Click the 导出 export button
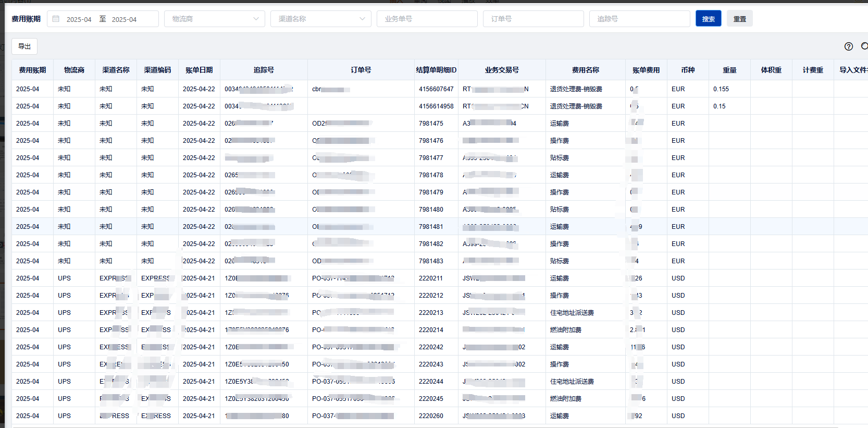The width and height of the screenshot is (868, 428). click(24, 46)
